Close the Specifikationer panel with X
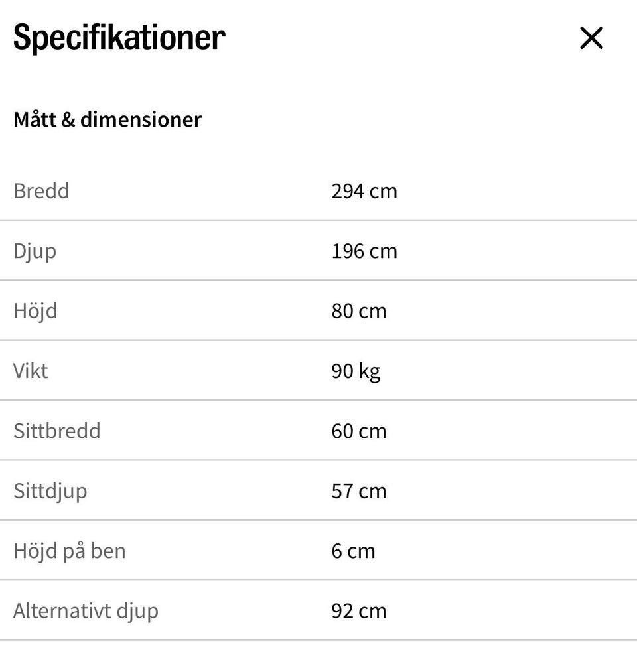The height and width of the screenshot is (672, 637). (x=591, y=38)
